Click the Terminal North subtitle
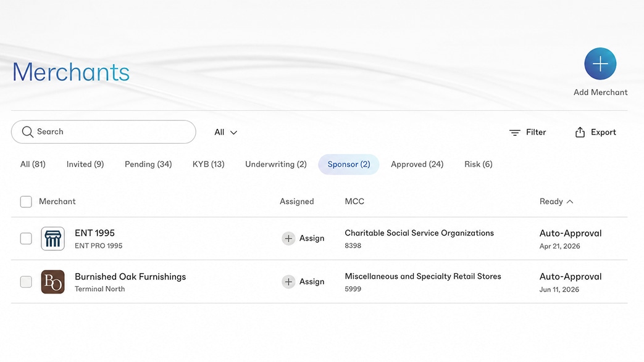 tap(100, 289)
